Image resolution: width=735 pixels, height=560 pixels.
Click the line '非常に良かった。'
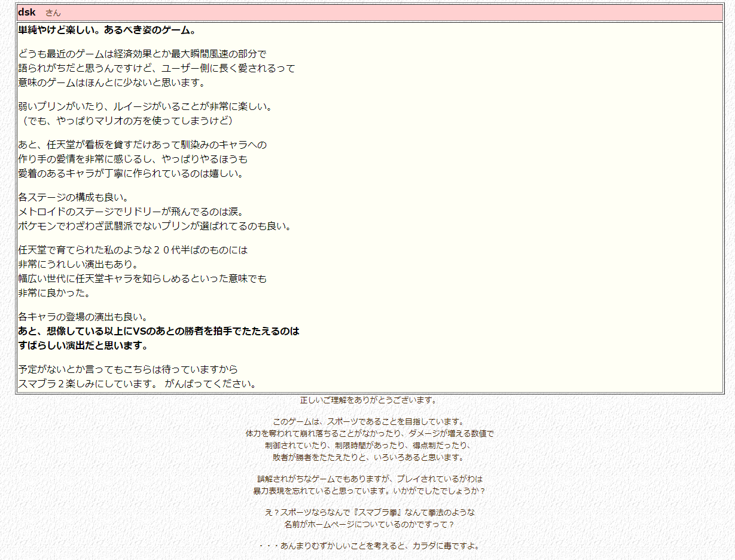click(x=54, y=293)
